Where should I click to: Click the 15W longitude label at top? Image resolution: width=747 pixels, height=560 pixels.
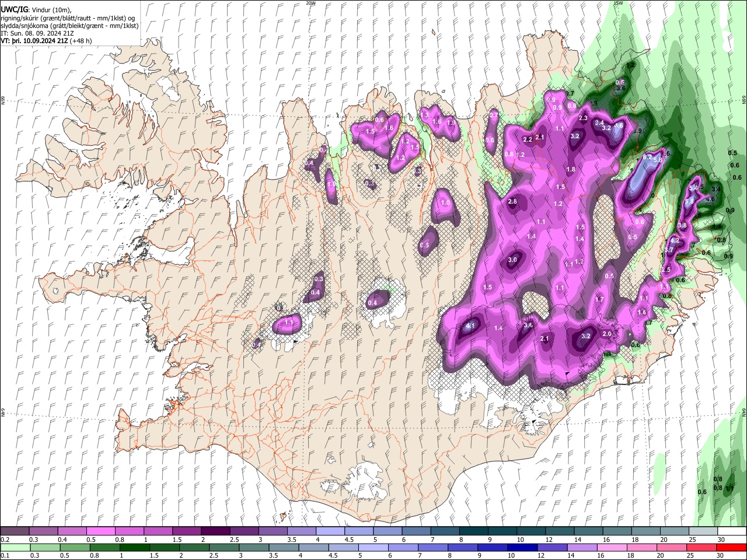coord(618,2)
